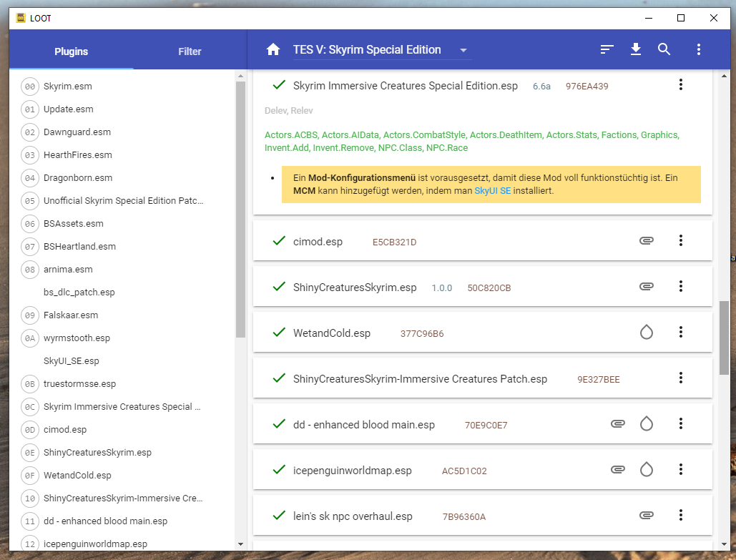Click paperclip icon on lein's sk npc overhaul.esp

coord(647,516)
